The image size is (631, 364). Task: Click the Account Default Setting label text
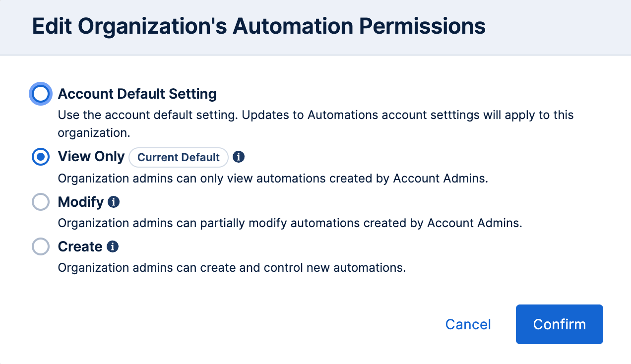point(137,94)
